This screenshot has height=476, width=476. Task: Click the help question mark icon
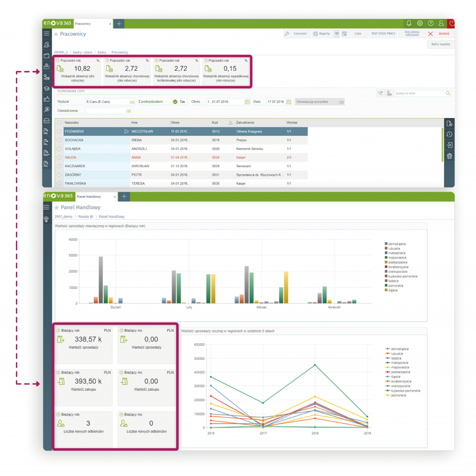pos(431,23)
